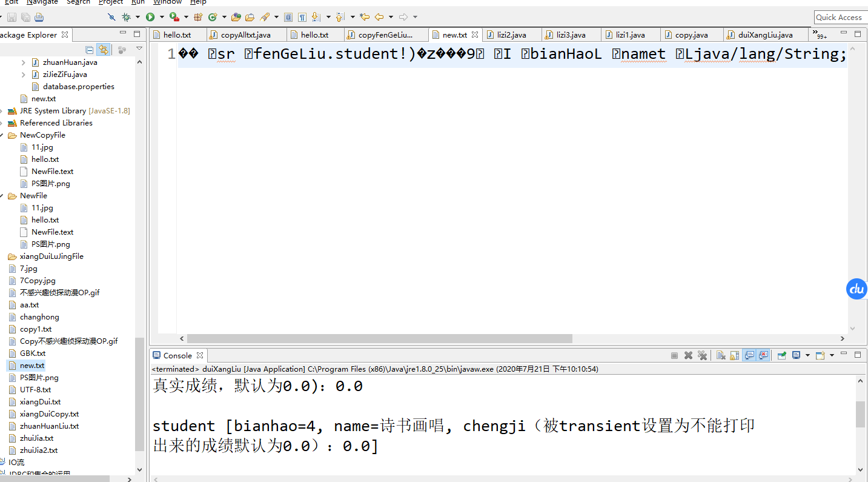Run the program with green play icon

click(150, 17)
